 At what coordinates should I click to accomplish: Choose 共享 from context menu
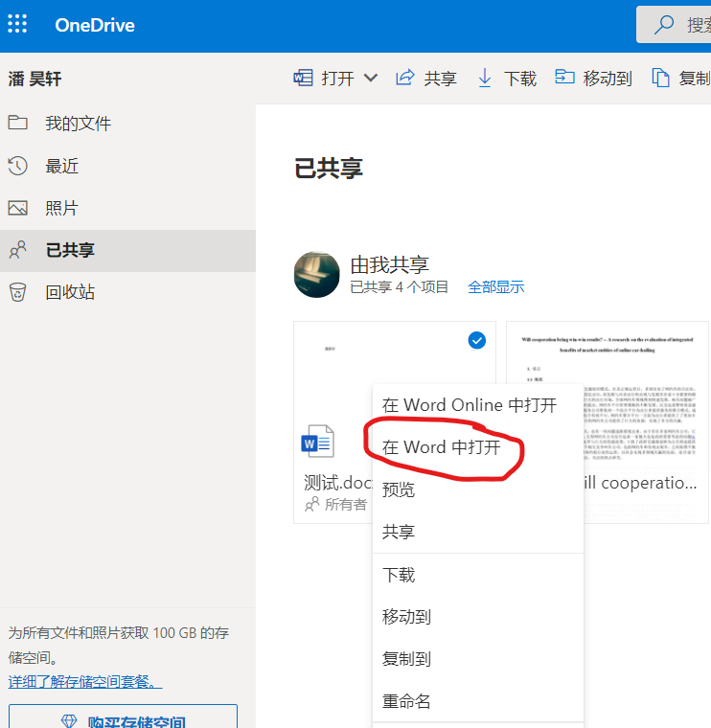478,532
